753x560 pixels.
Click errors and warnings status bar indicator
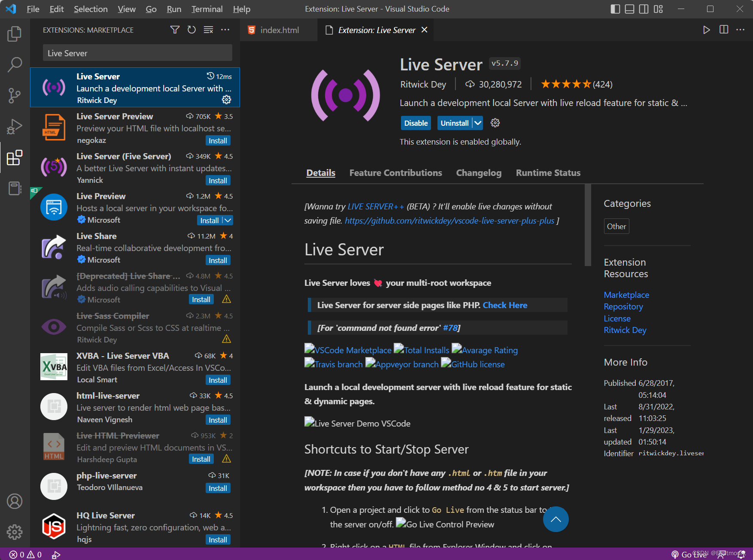(26, 554)
